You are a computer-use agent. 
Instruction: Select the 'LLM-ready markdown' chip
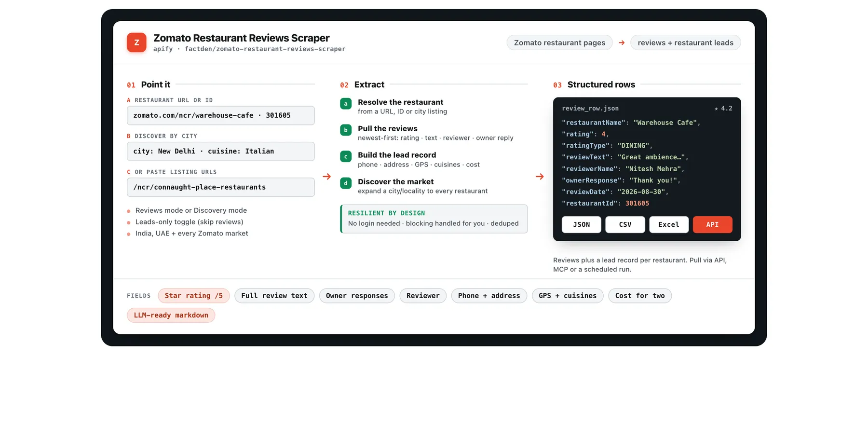tap(171, 316)
